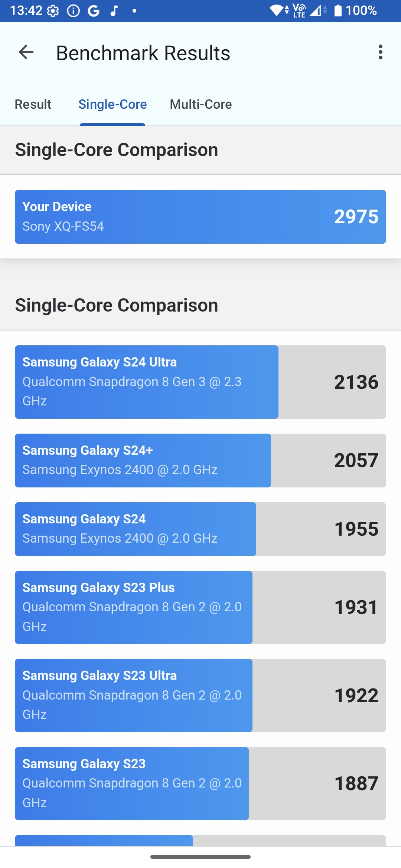Select the Single-Core tab
The width and height of the screenshot is (401, 868).
tap(113, 104)
